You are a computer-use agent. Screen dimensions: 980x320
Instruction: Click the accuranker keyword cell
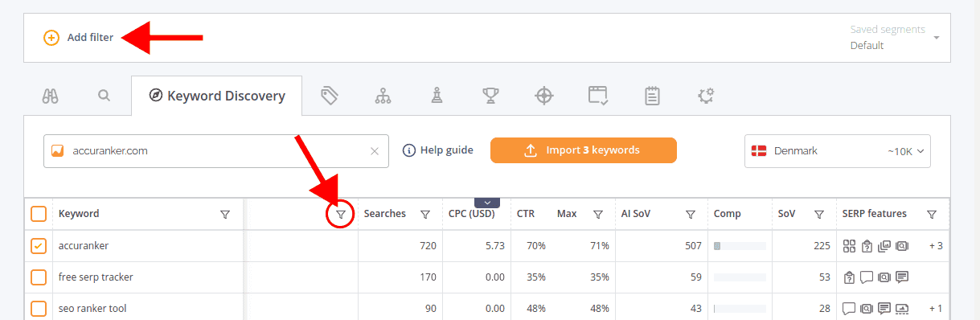pos(148,246)
